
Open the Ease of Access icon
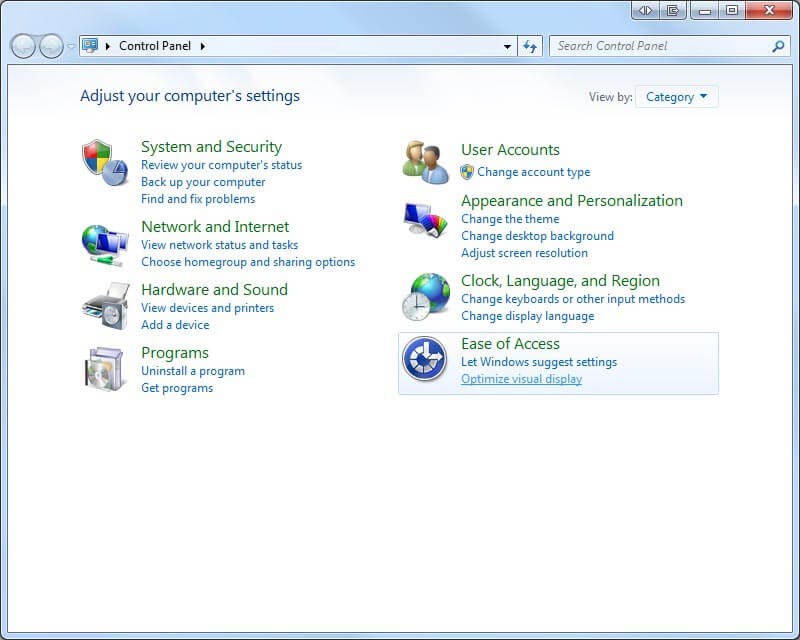point(425,360)
